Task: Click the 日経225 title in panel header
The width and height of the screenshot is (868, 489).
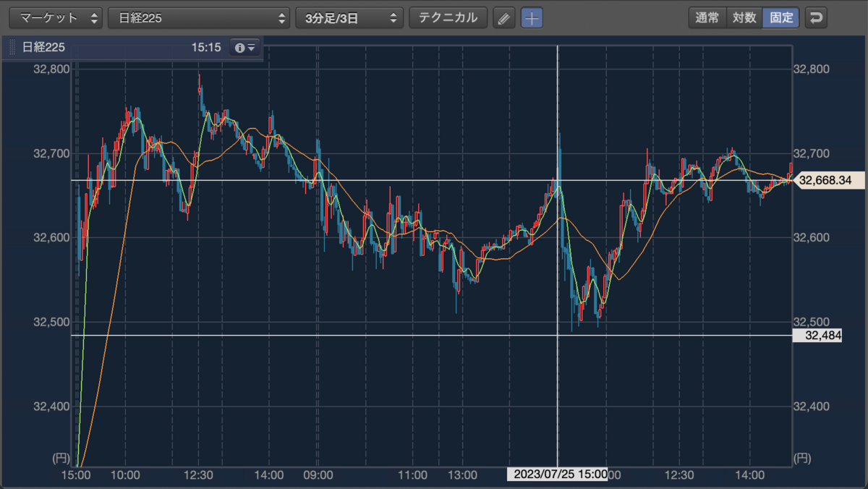Action: pyautogui.click(x=43, y=48)
